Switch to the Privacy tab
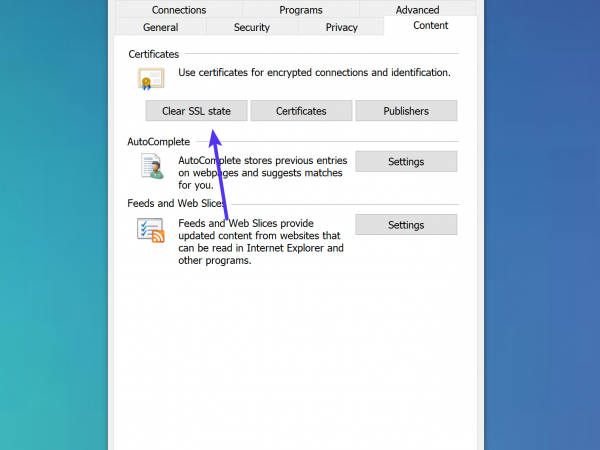Image resolution: width=600 pixels, height=450 pixels. click(x=341, y=27)
